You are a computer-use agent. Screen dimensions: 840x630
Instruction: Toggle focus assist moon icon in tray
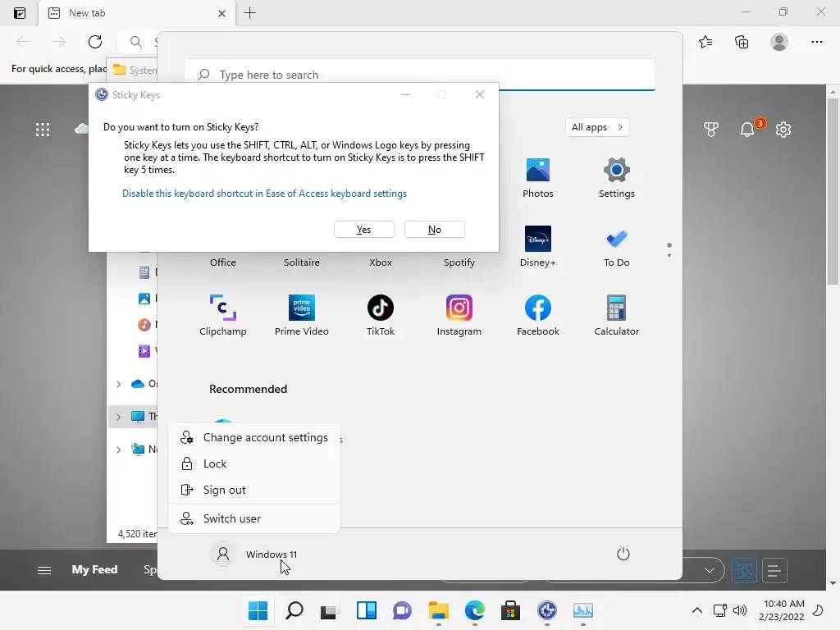click(818, 610)
